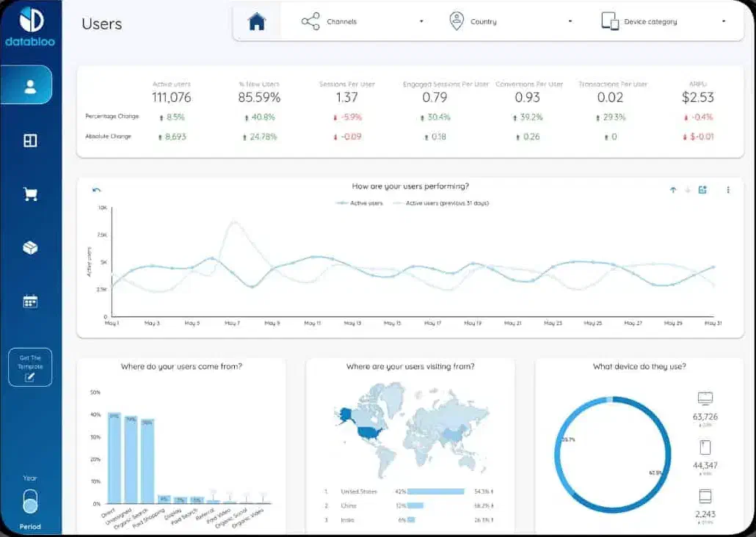Open the chart's three-dot more menu
The height and width of the screenshot is (537, 756).
pyautogui.click(x=728, y=190)
